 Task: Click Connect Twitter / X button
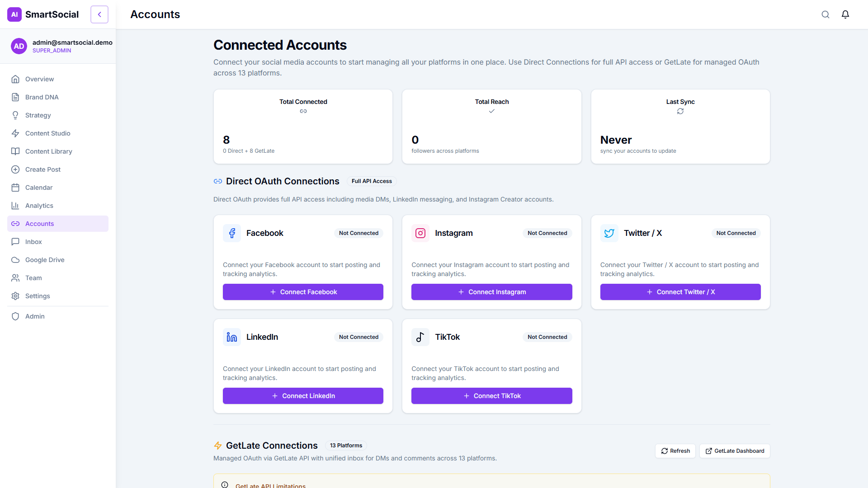(680, 292)
